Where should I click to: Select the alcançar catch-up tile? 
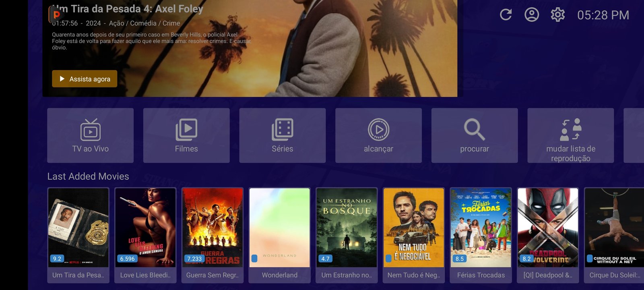[x=378, y=135]
